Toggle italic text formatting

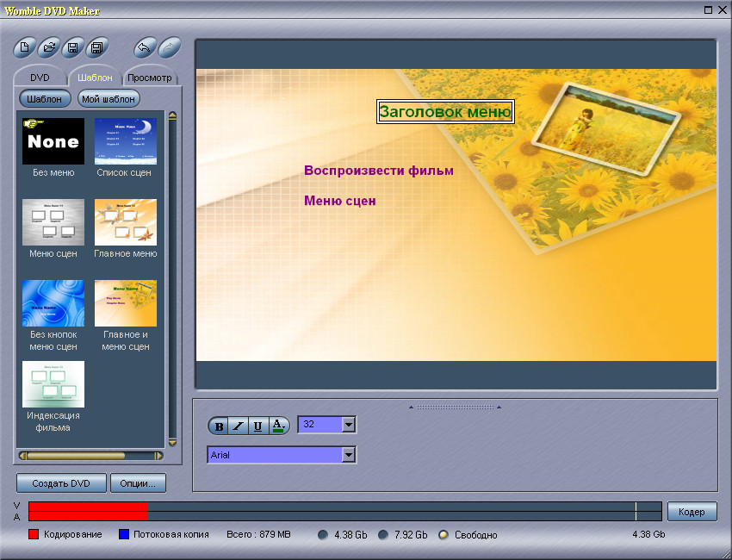pyautogui.click(x=239, y=426)
